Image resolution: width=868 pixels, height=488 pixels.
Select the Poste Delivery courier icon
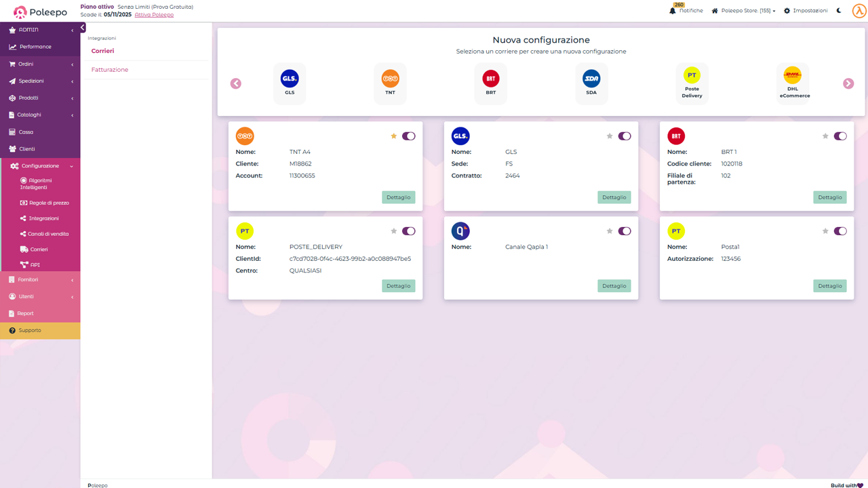point(692,83)
